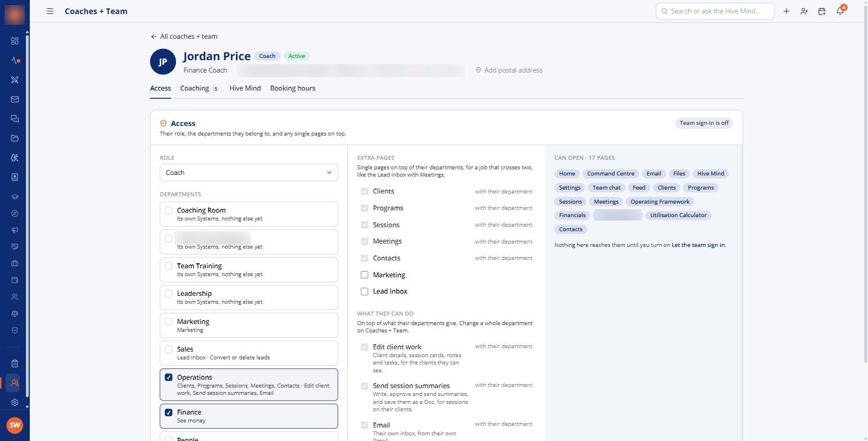Switch to the Coaching tab
868x441 pixels.
[x=200, y=88]
